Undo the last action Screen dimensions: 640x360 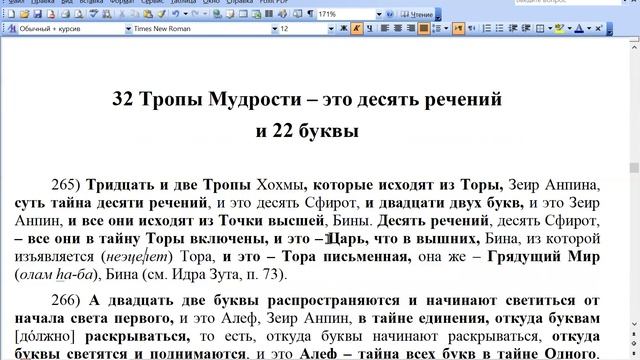click(176, 14)
